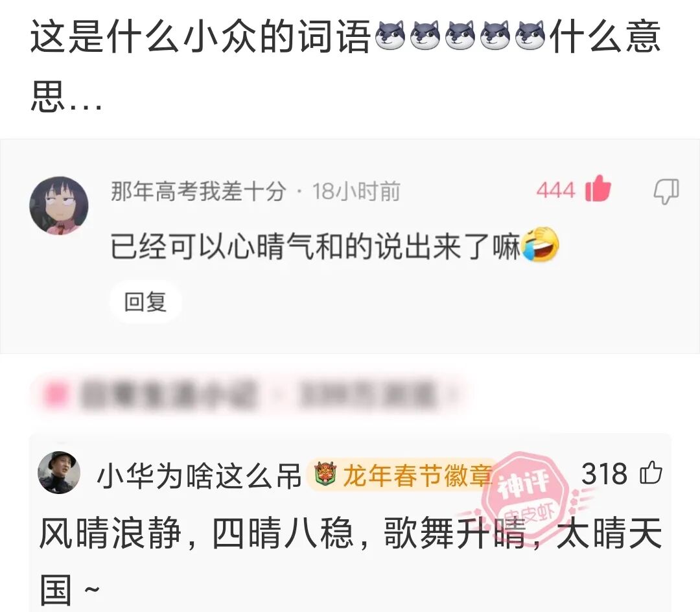Like the comment with 318 likes
Image resolution: width=700 pixels, height=612 pixels.
click(x=651, y=472)
